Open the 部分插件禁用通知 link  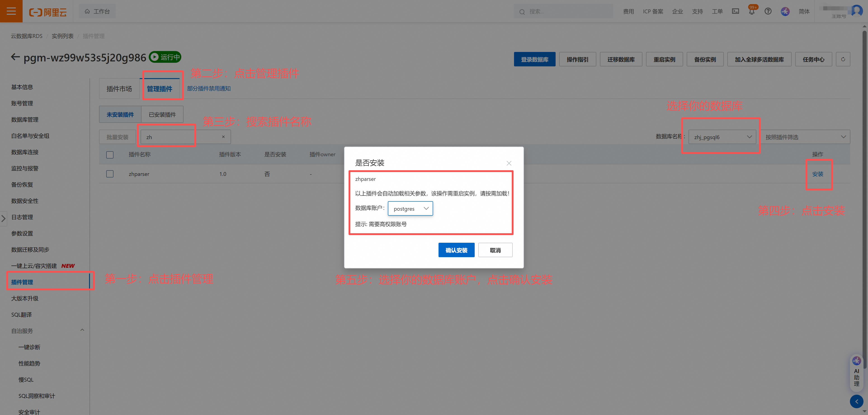[209, 89]
